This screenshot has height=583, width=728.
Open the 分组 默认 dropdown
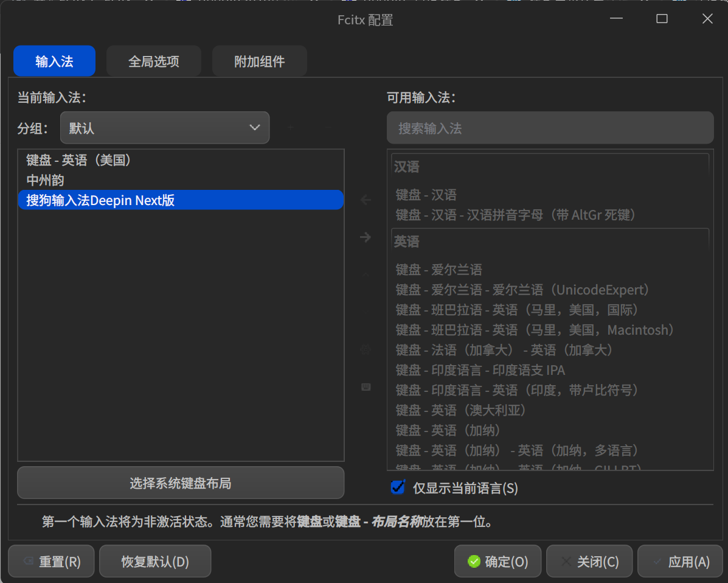[165, 128]
